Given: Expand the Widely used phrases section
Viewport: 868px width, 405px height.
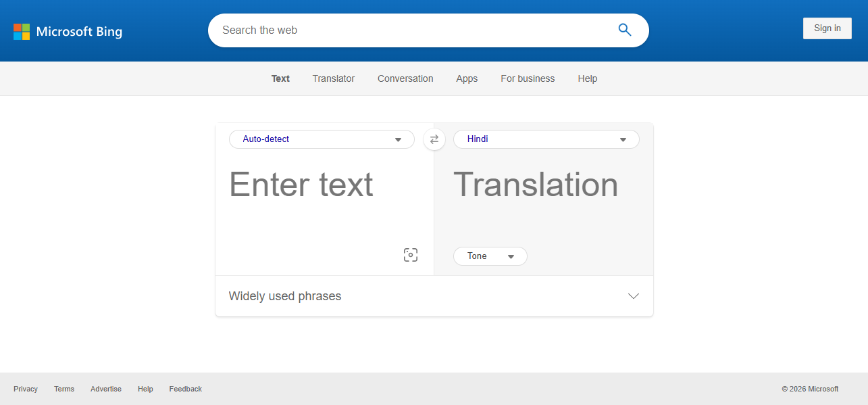Looking at the screenshot, I should 633,296.
